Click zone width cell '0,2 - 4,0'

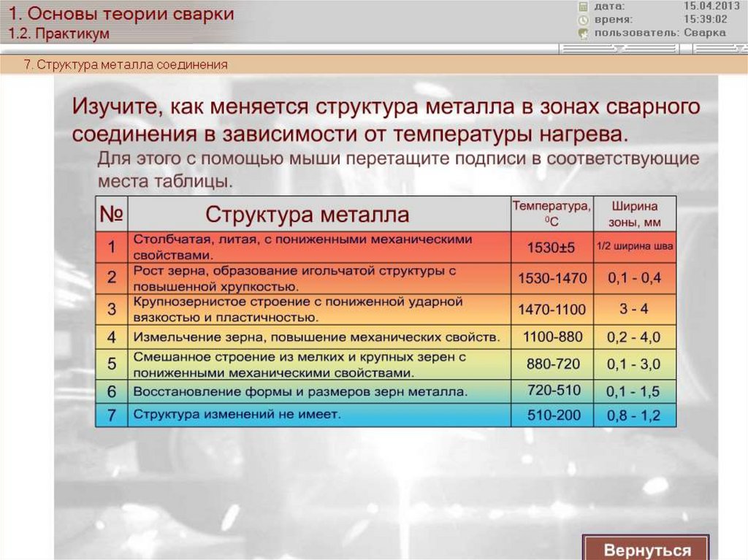tap(635, 337)
